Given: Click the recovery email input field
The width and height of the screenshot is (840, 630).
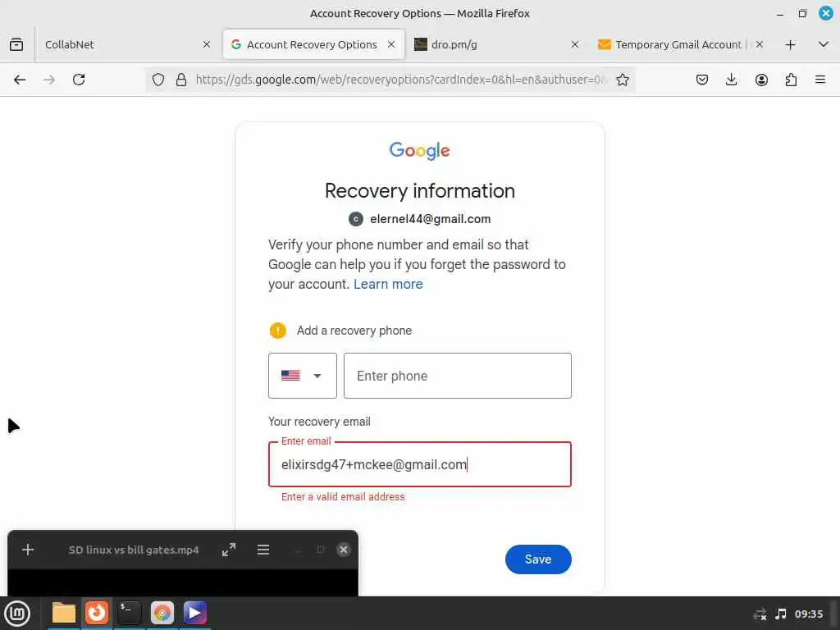Looking at the screenshot, I should [x=420, y=464].
